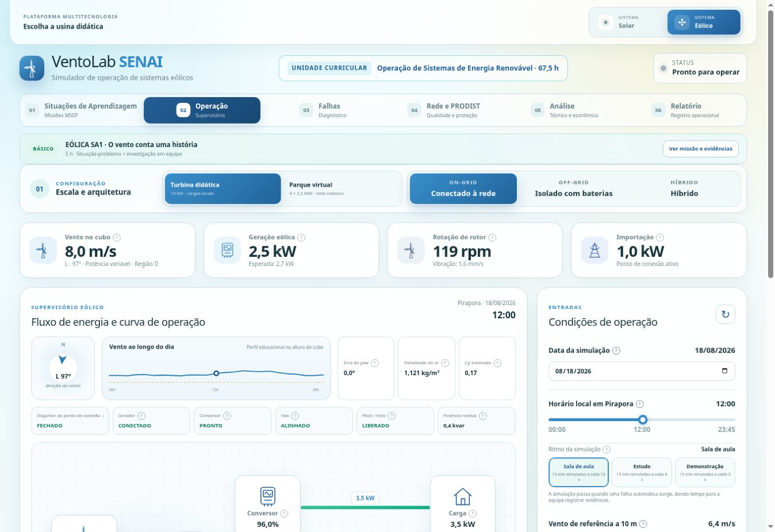775x532 pixels.
Task: Open help for Geração eólica
Action: [301, 237]
